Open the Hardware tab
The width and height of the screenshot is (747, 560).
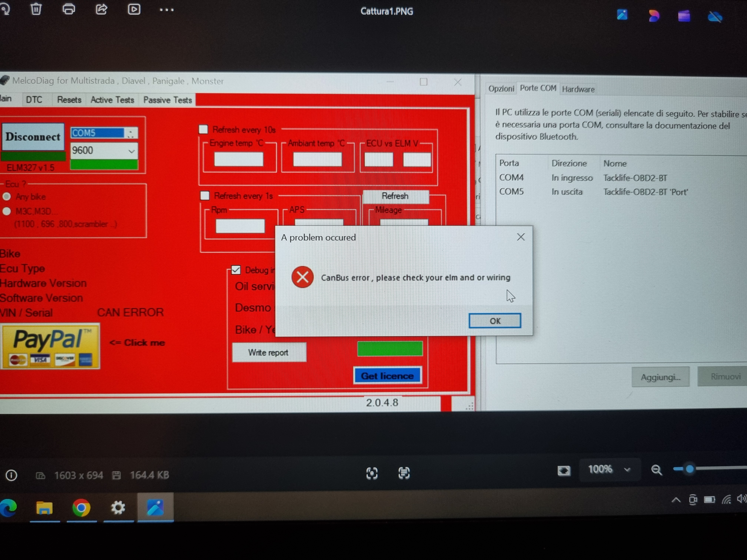(578, 89)
